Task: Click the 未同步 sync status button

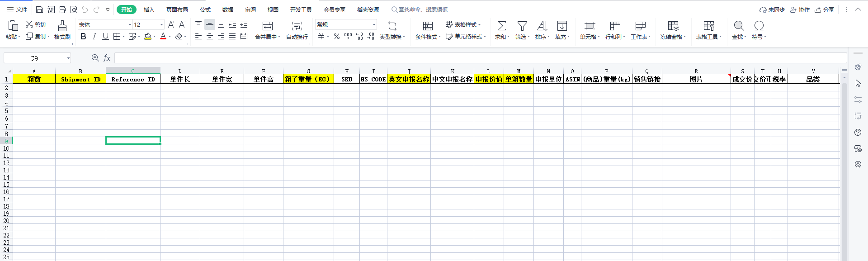Action: pyautogui.click(x=772, y=9)
